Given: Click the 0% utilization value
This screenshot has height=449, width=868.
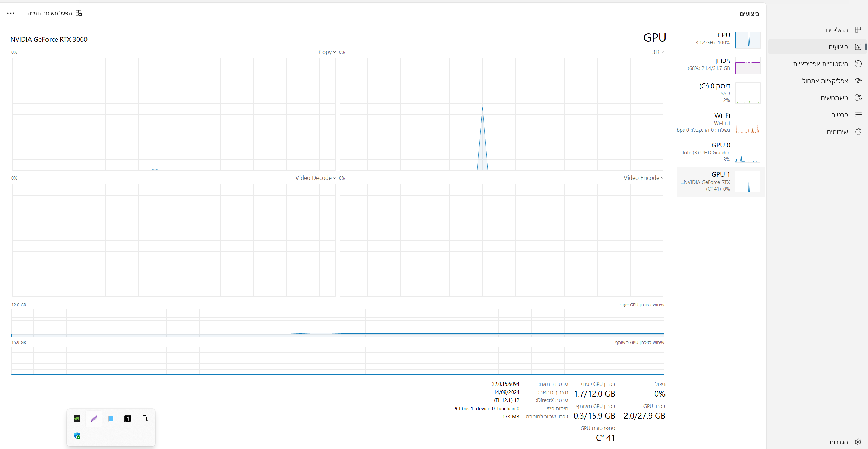Looking at the screenshot, I should 660,394.
